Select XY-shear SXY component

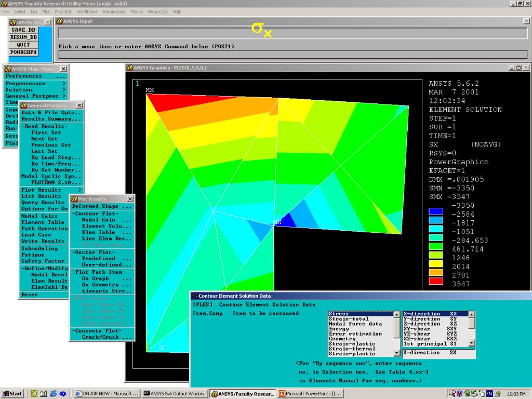point(435,329)
